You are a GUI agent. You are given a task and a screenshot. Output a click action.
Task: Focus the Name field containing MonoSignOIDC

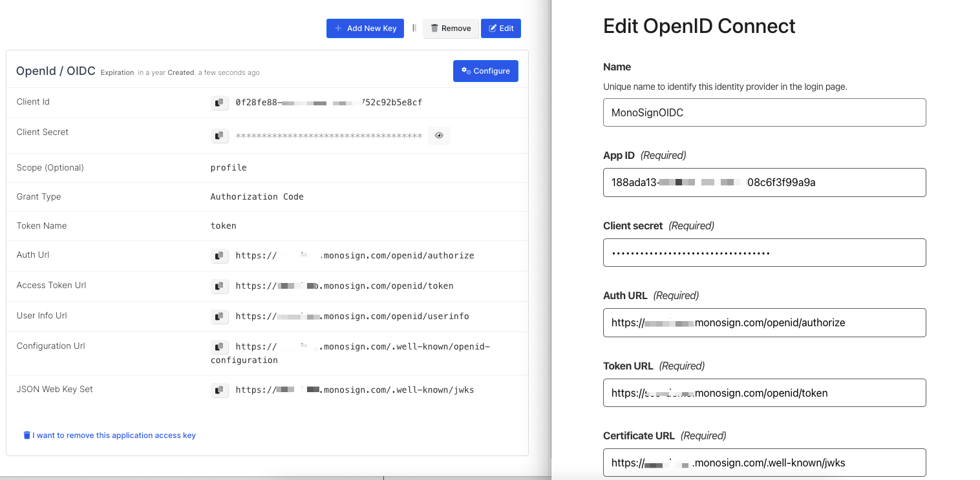(764, 112)
